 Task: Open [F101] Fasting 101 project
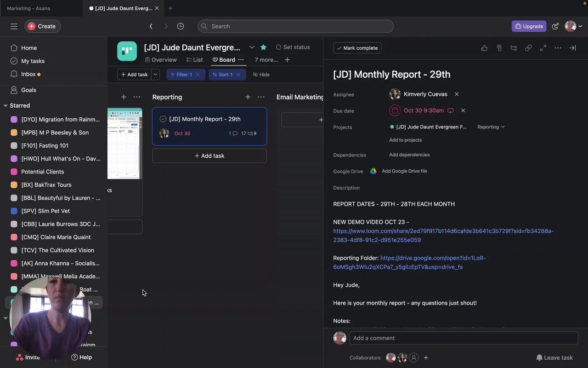[45, 145]
